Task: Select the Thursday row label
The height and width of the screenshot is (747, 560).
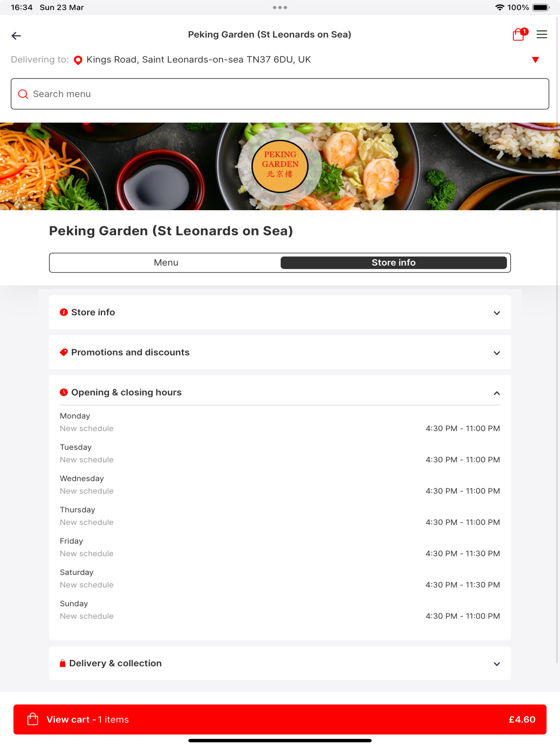Action: tap(77, 510)
